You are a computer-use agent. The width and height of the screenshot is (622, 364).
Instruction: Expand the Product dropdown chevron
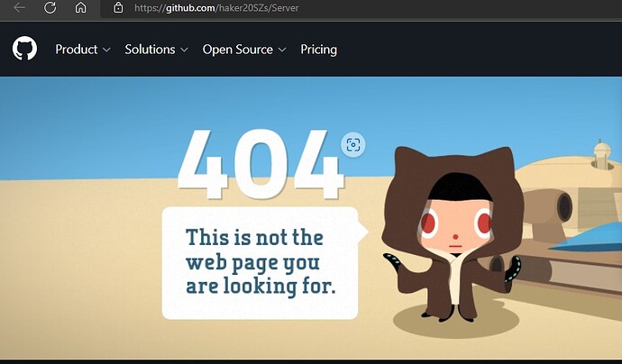106,50
